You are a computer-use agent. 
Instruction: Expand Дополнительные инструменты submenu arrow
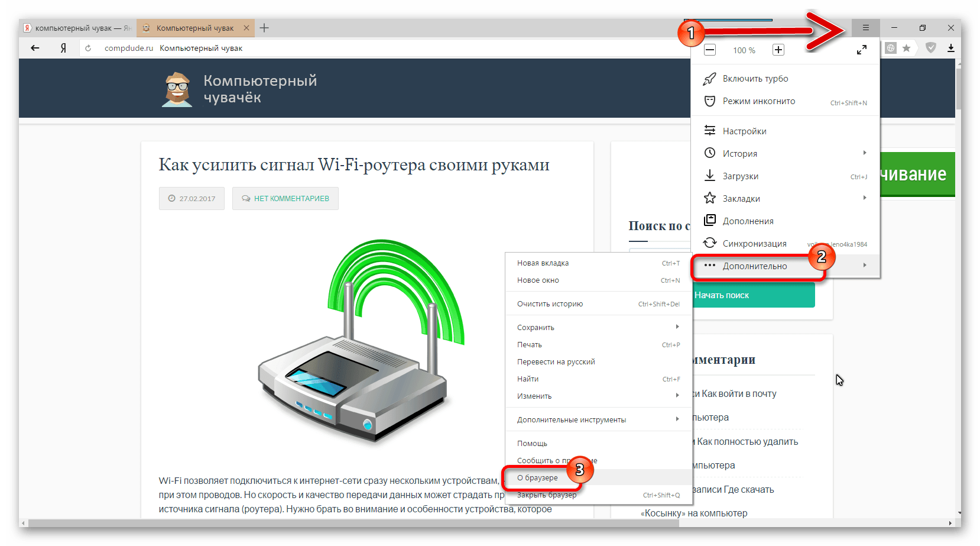pos(677,419)
